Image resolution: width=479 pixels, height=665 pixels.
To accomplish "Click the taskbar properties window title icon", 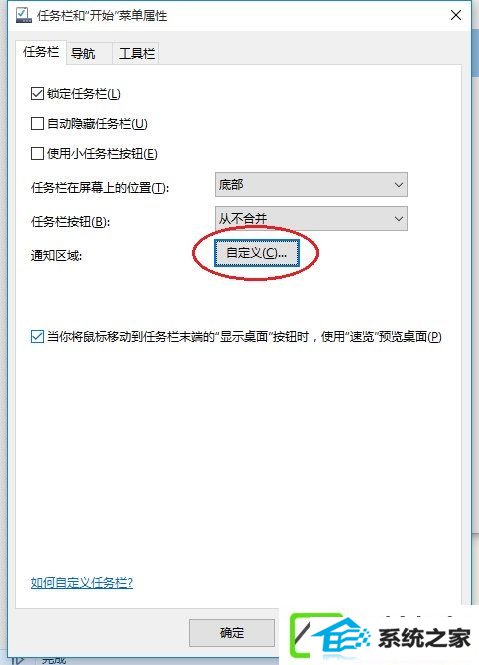I will (x=24, y=15).
